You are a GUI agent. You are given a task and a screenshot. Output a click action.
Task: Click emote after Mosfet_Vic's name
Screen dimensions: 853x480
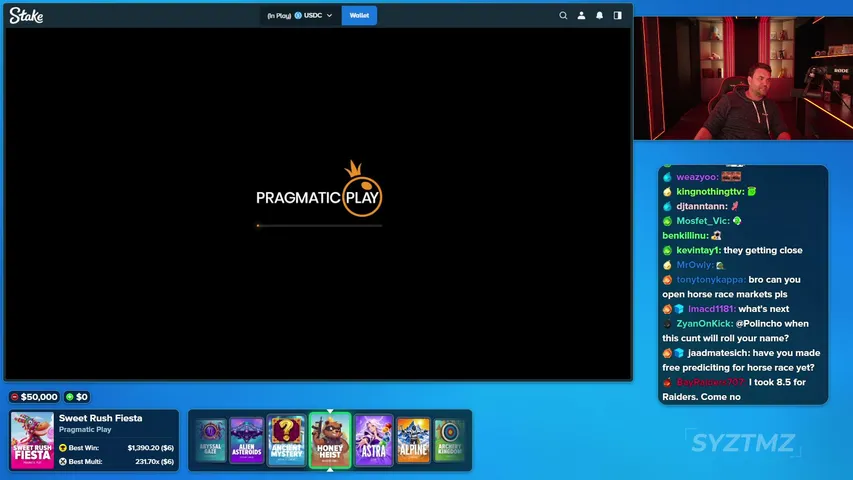pos(737,221)
